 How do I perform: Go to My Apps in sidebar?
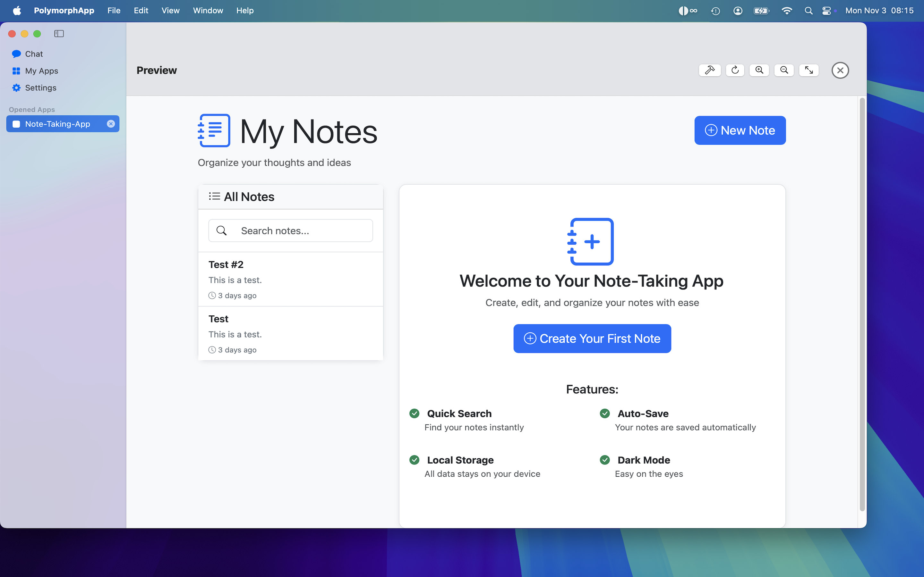(x=41, y=71)
